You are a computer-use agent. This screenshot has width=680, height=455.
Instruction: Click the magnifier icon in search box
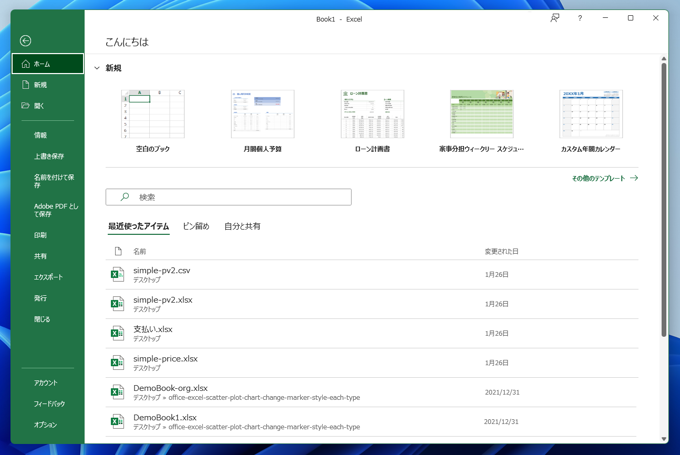125,197
